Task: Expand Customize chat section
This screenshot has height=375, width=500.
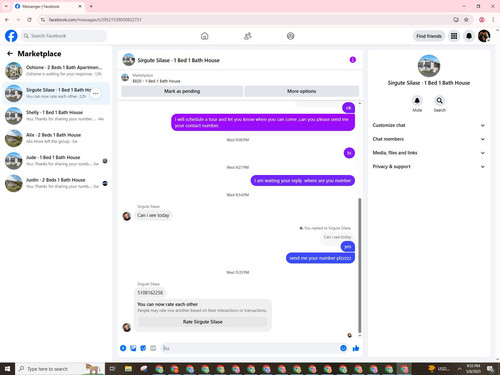Action: [x=429, y=125]
